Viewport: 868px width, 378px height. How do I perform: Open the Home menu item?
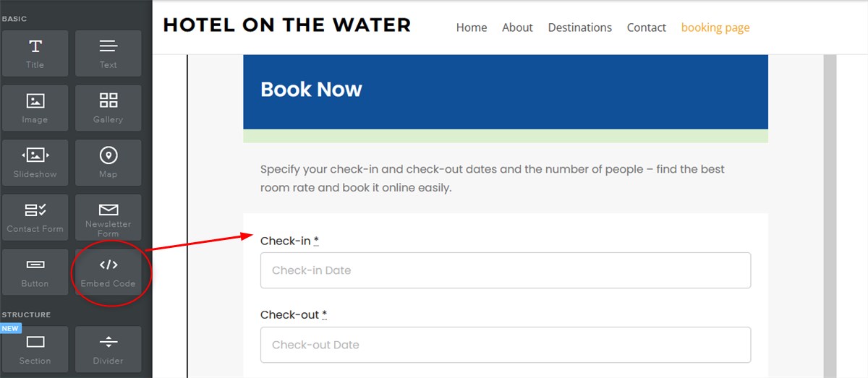coord(472,27)
